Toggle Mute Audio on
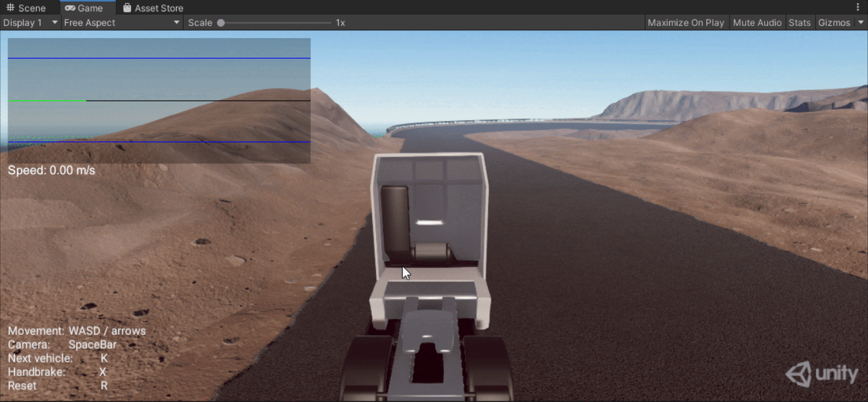The width and height of the screenshot is (868, 402). [x=757, y=22]
